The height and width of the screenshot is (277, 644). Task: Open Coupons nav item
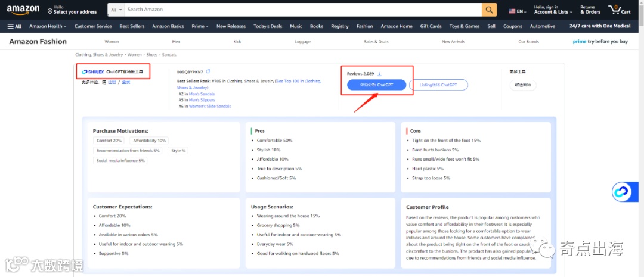tap(513, 26)
